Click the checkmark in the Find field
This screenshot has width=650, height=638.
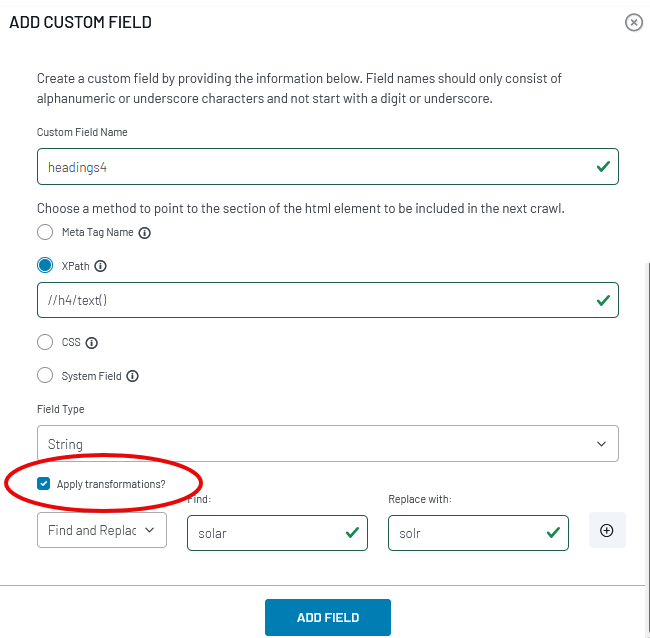coord(352,532)
